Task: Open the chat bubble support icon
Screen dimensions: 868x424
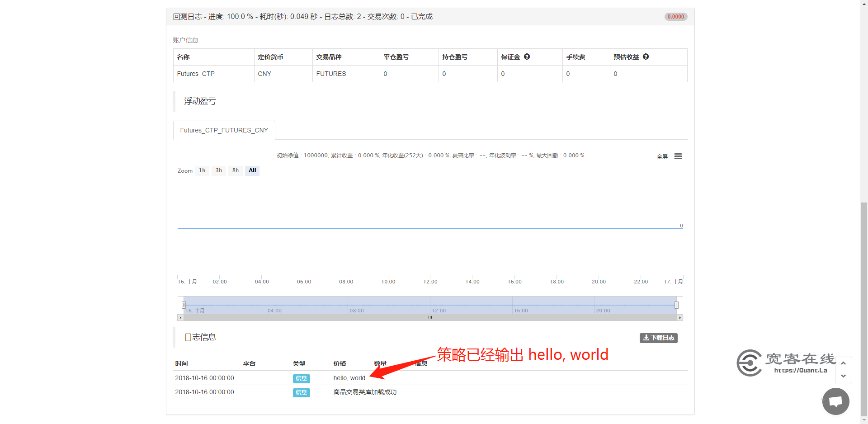Action: click(x=836, y=401)
